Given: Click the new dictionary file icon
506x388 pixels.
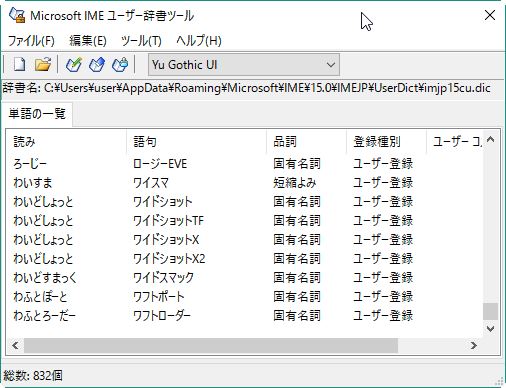Looking at the screenshot, I should (19, 64).
